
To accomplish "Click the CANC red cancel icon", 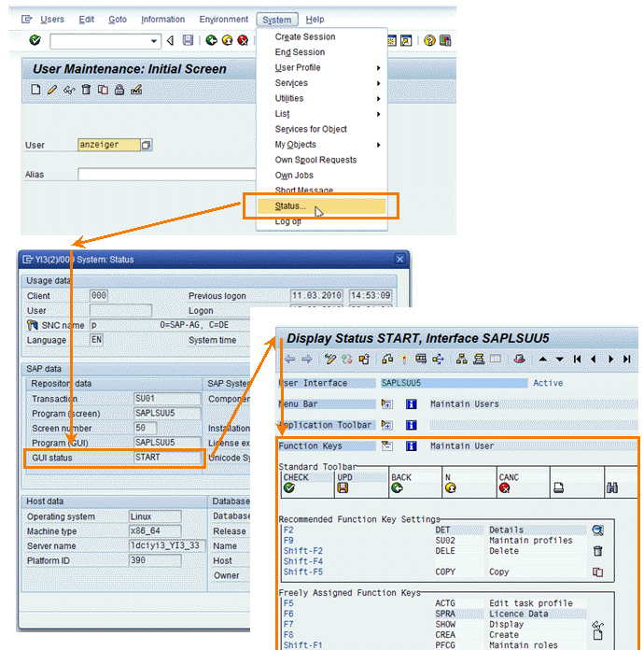I will pyautogui.click(x=505, y=487).
